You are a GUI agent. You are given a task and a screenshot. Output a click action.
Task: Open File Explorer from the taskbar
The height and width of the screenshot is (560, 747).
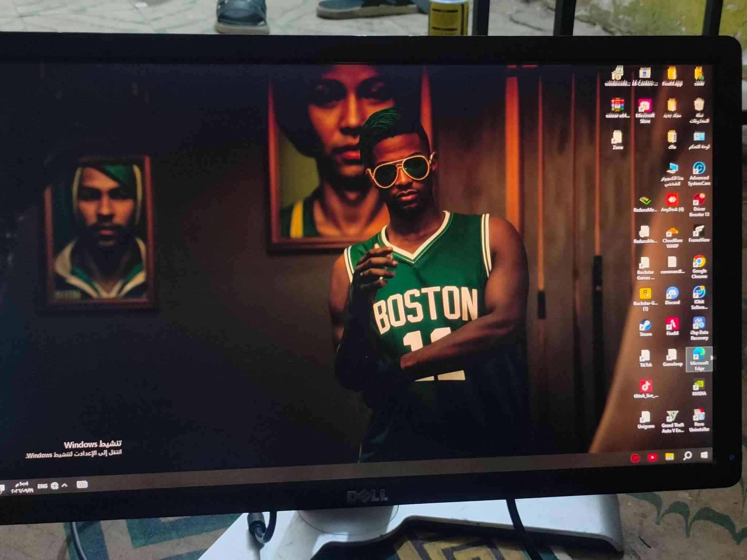(670, 456)
